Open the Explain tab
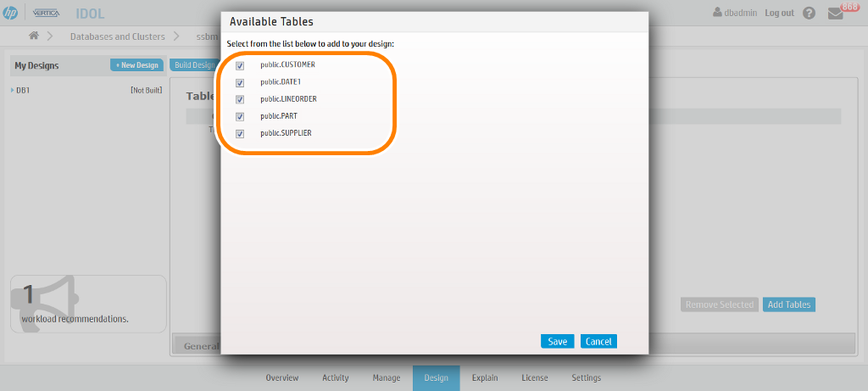The width and height of the screenshot is (868, 391). click(x=485, y=377)
